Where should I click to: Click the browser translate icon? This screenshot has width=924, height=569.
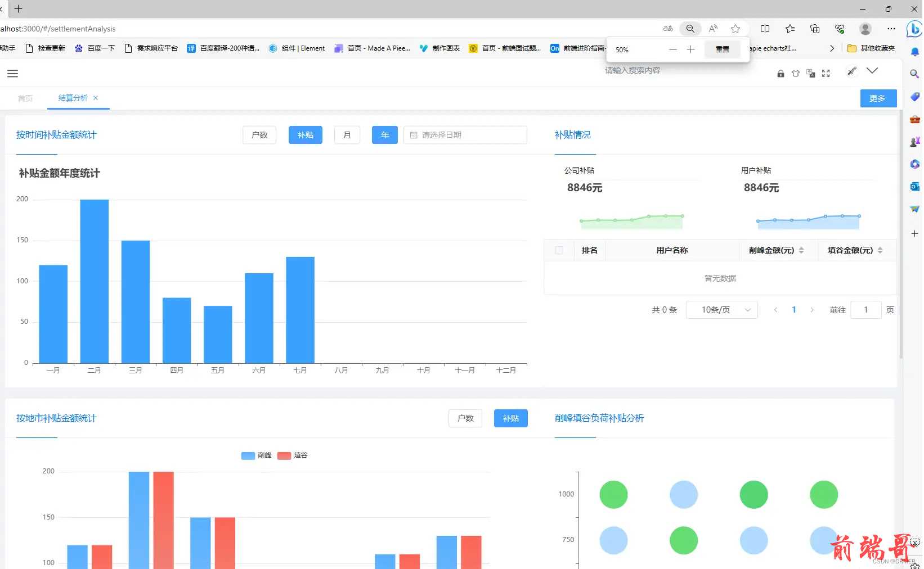click(668, 29)
